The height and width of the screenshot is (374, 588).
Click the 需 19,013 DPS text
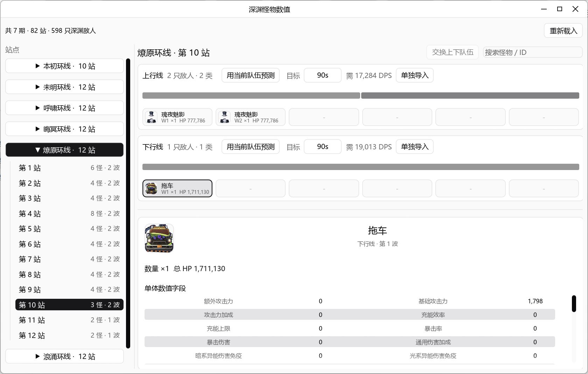coord(369,147)
